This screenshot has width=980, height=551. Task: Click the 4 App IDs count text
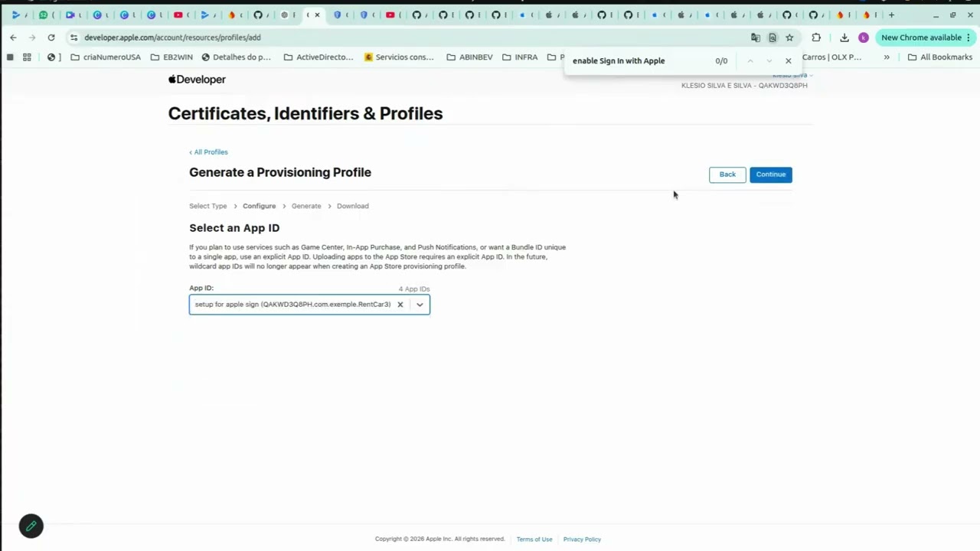coord(414,289)
